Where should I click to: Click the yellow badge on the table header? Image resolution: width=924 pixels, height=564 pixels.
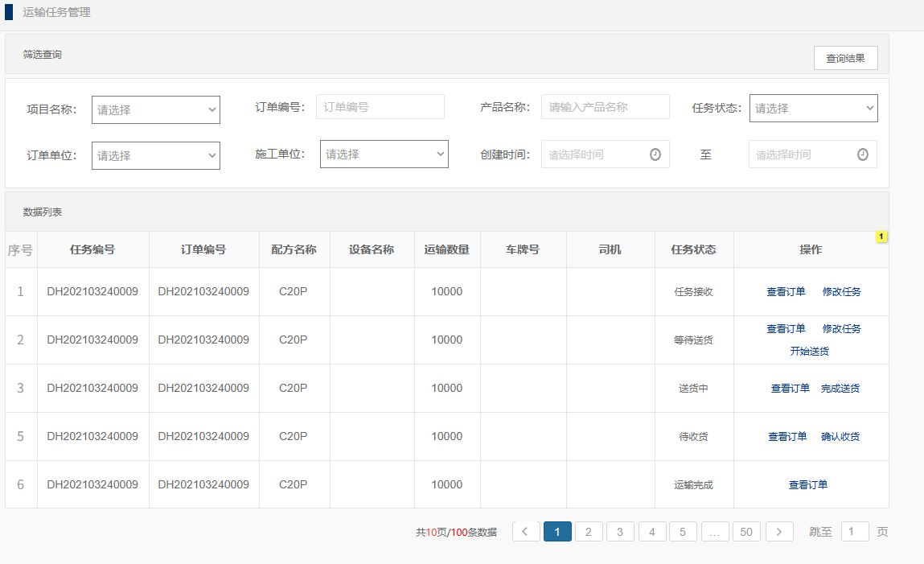[881, 237]
